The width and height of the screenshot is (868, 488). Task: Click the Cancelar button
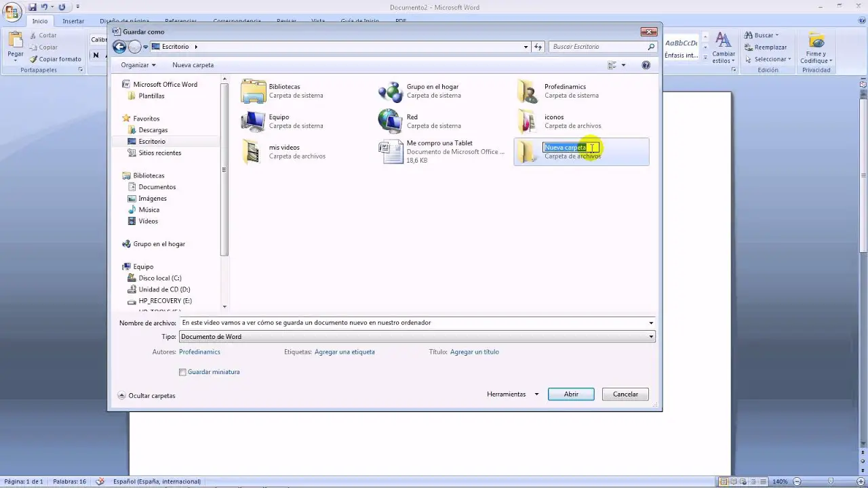[625, 394]
